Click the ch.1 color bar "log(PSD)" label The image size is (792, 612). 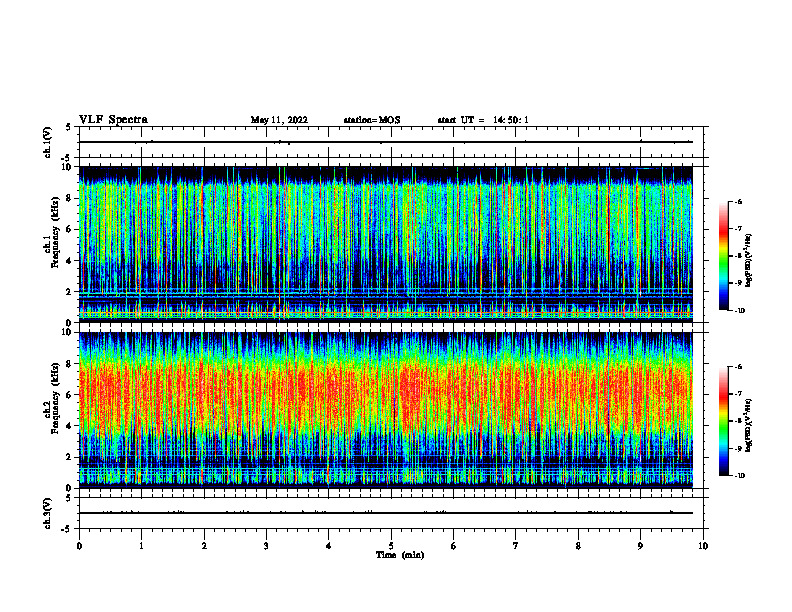[748, 261]
